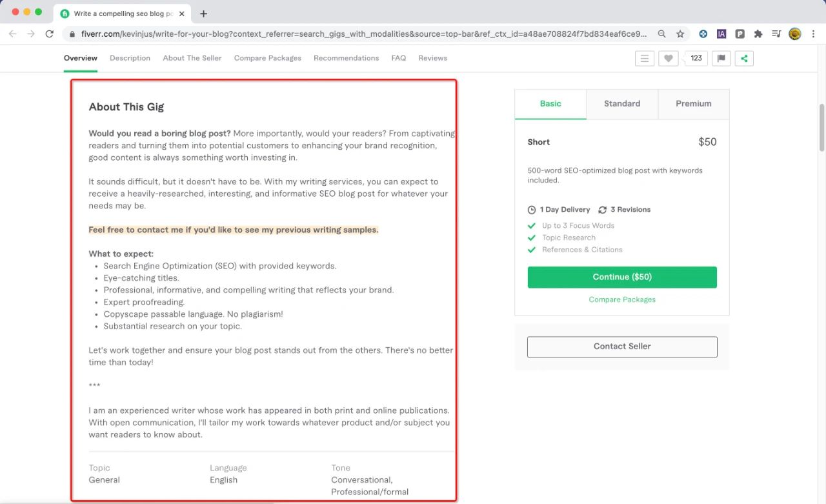Reload the page with refresh icon

pyautogui.click(x=50, y=34)
